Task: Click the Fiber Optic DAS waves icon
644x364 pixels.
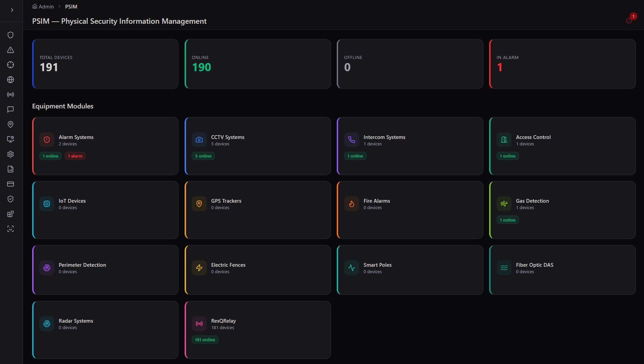Action: [504, 268]
